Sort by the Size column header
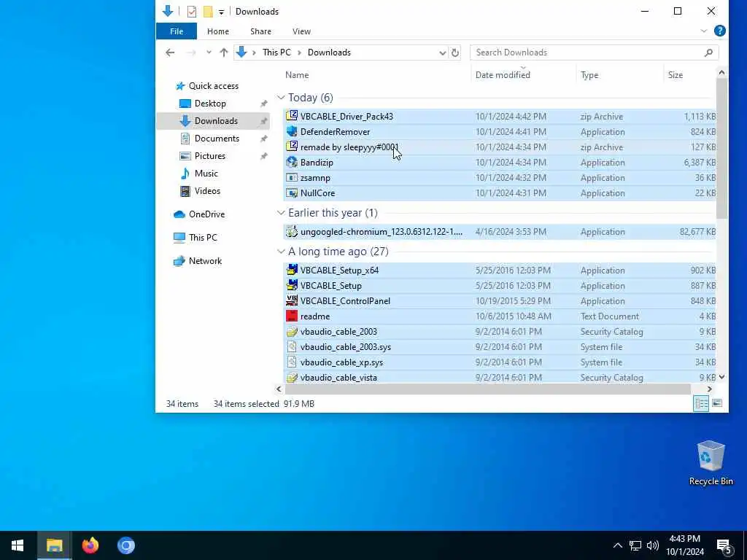 point(675,75)
